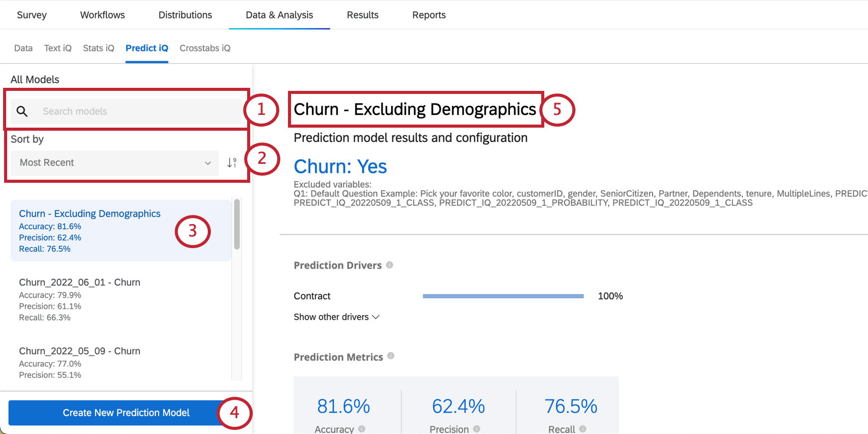Click info icon beside Prediction Drivers
Viewport: 868px width, 434px height.
(x=390, y=265)
